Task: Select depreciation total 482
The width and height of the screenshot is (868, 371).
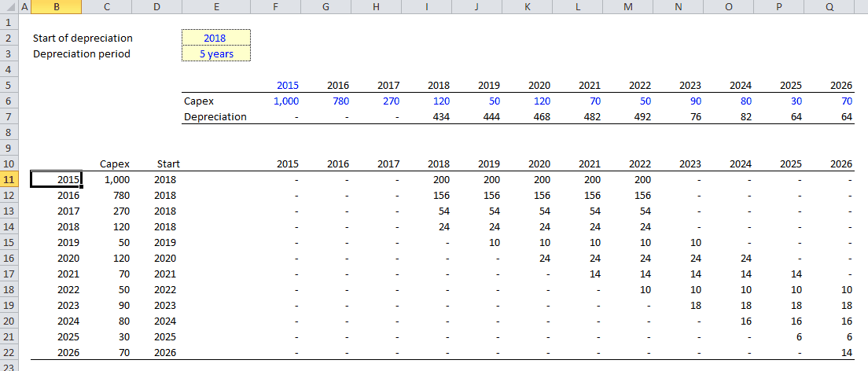Action: pos(593,117)
